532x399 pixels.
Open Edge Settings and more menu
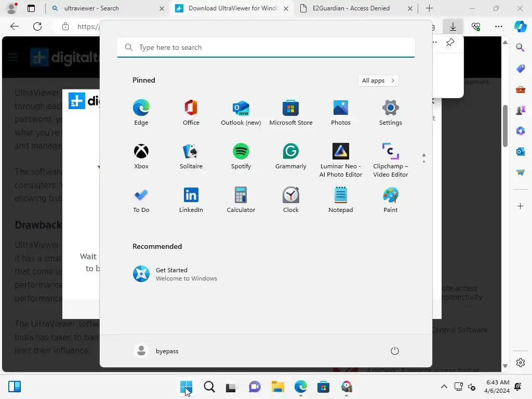[x=498, y=26]
